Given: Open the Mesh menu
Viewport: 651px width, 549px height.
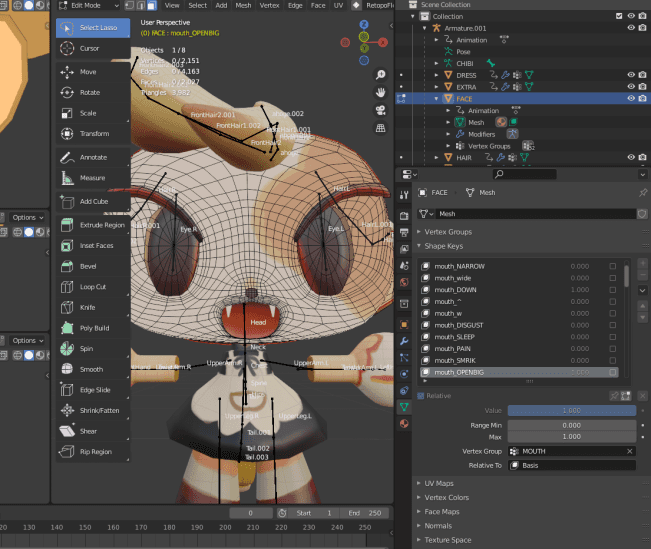Looking at the screenshot, I should coord(243,5).
